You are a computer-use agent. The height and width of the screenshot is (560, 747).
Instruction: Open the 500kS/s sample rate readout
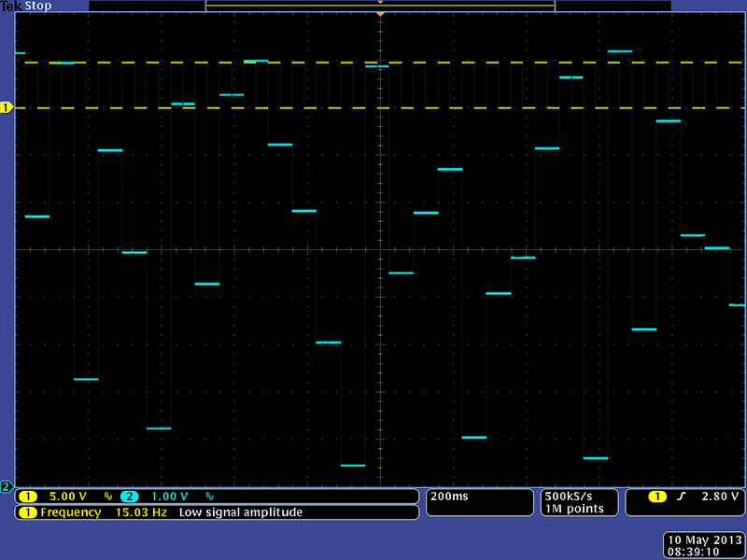[x=568, y=496]
